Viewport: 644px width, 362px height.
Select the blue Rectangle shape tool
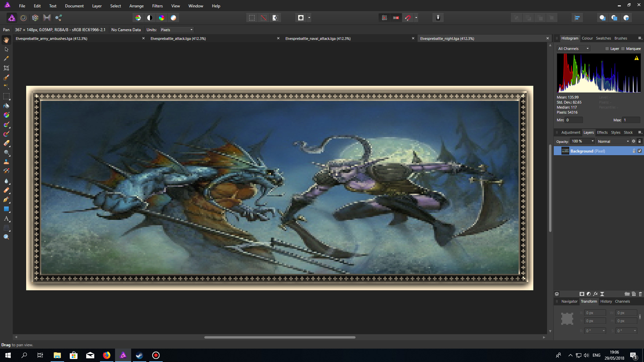(6, 209)
